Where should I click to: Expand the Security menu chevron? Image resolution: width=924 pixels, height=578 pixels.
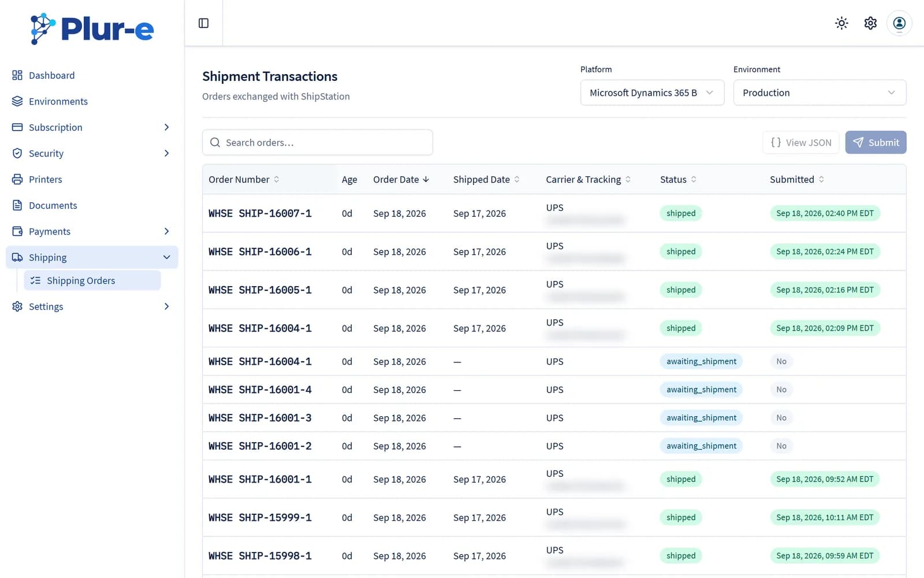[x=166, y=153]
